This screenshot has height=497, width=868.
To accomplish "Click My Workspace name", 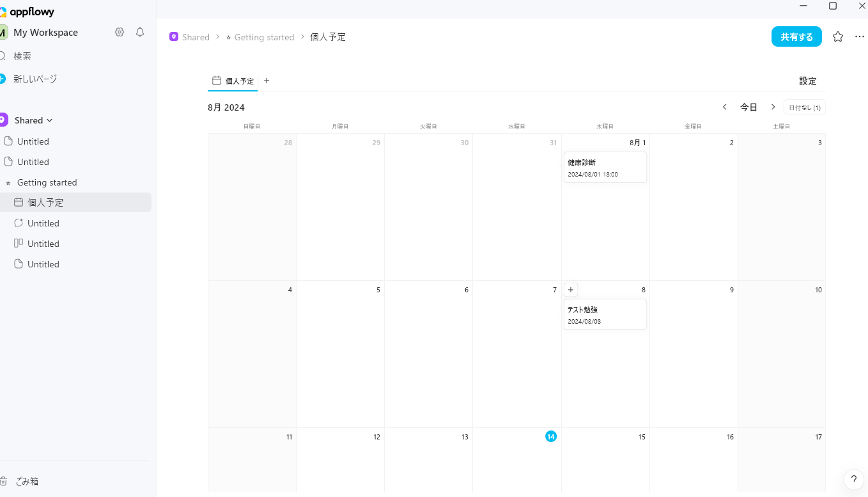I will pyautogui.click(x=45, y=32).
